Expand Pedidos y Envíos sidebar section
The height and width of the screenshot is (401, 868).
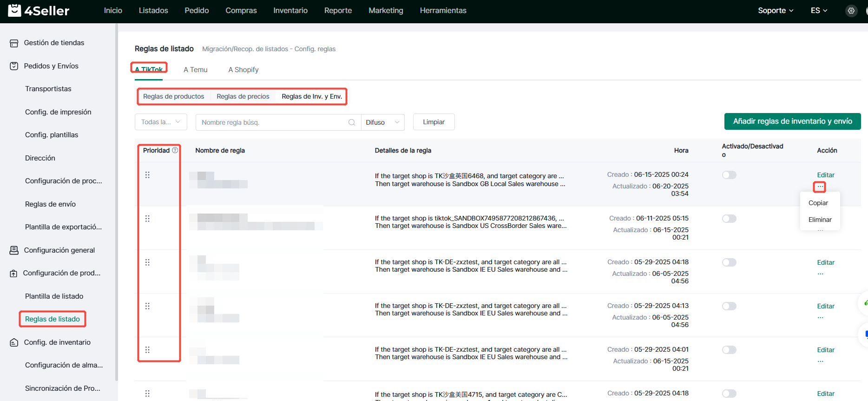[51, 66]
